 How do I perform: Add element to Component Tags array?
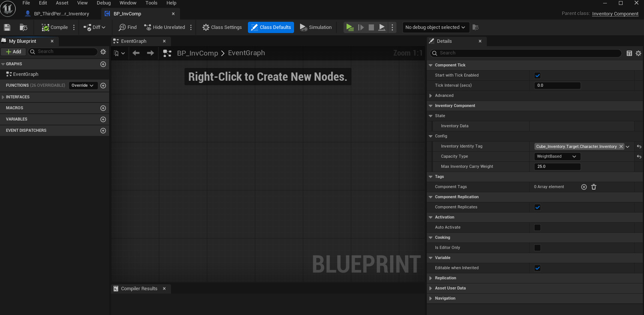[x=584, y=187]
